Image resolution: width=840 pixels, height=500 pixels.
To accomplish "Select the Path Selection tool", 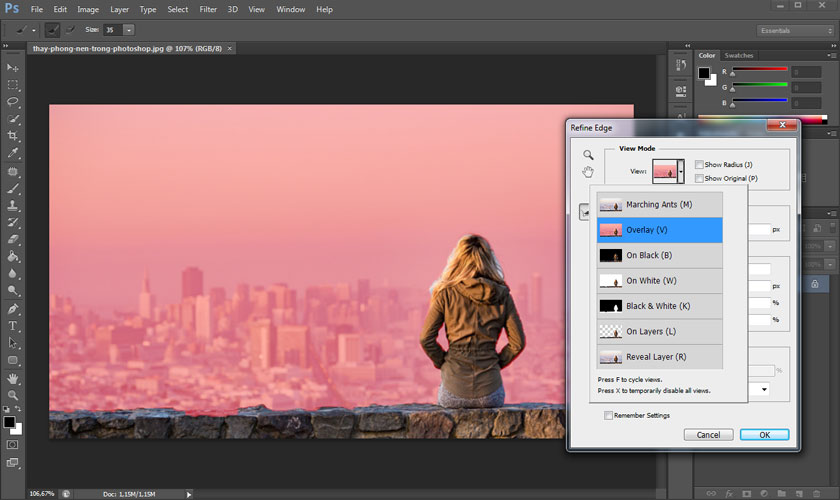I will [13, 343].
